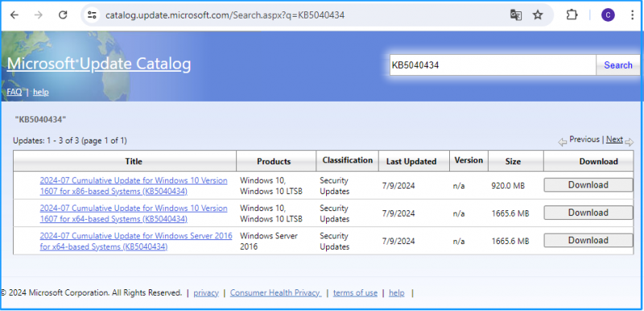
Task: Reload the page with refresh icon
Action: 63,15
